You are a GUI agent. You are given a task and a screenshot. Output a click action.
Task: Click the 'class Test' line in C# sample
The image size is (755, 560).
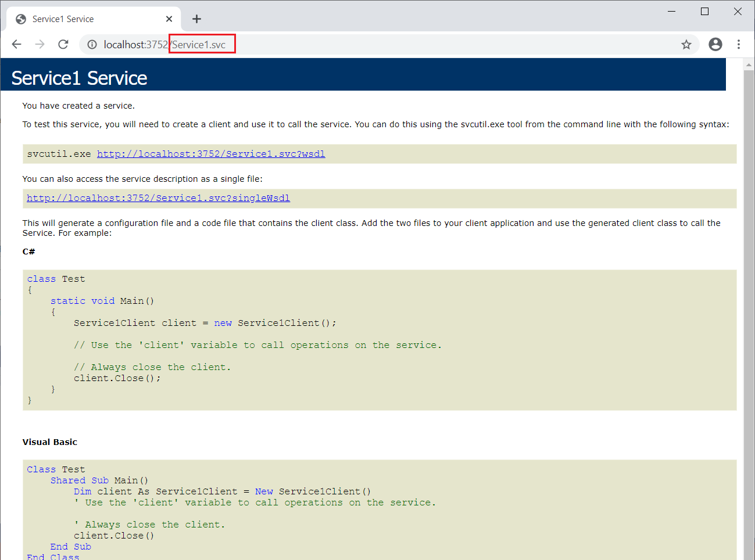56,279
